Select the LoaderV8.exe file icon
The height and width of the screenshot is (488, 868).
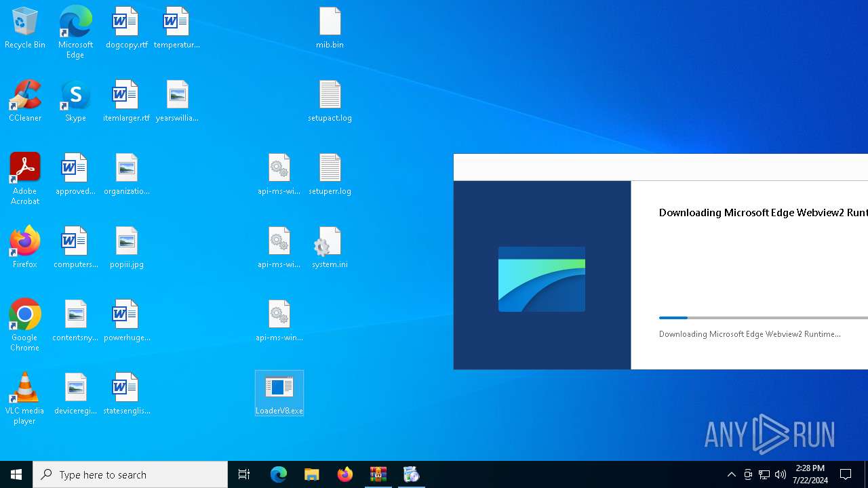click(x=279, y=394)
